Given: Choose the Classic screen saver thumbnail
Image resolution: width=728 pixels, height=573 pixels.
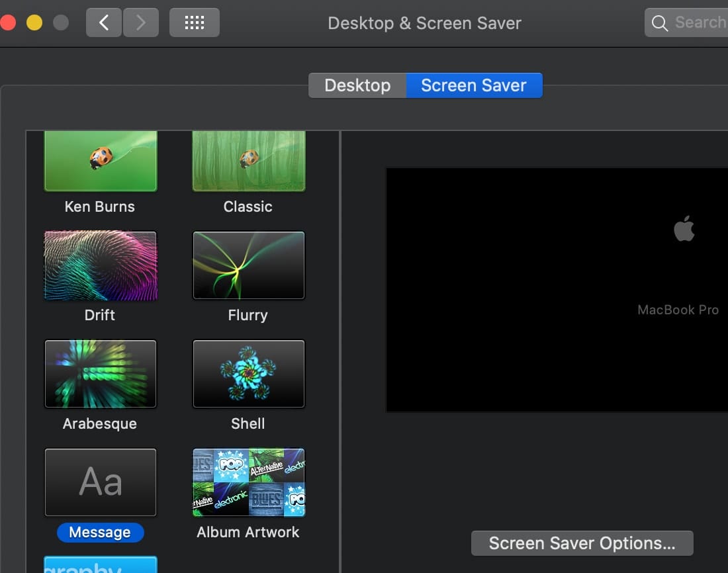Looking at the screenshot, I should 248,161.
